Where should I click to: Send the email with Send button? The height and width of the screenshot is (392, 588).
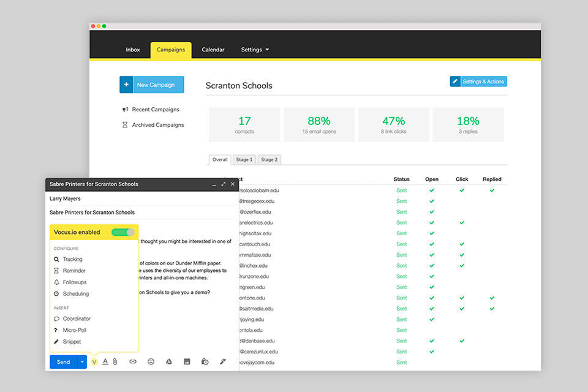tap(63, 362)
